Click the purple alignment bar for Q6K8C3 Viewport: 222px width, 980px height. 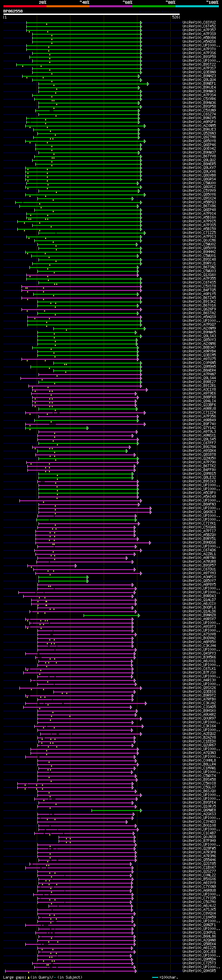pos(95,512)
